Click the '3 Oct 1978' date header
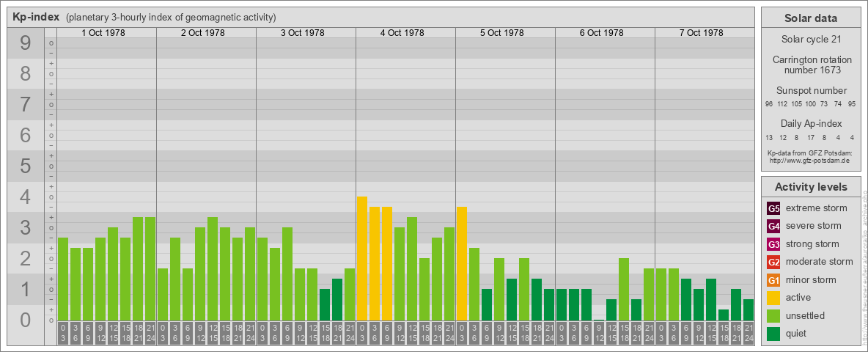Screen dimensions: 868x352 point(302,33)
